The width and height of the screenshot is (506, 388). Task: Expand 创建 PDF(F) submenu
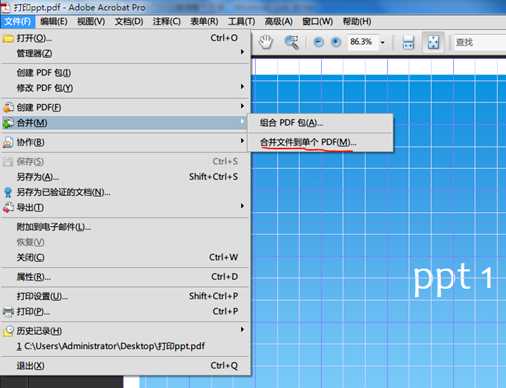pos(125,107)
